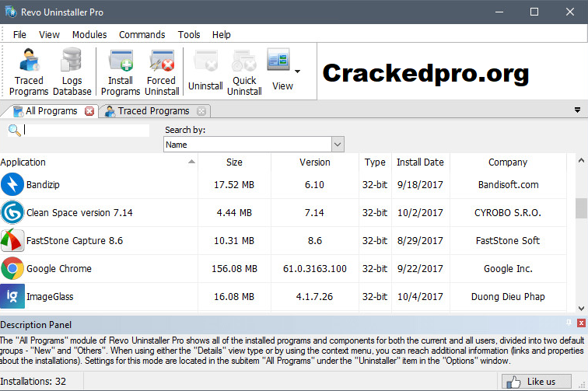This screenshot has width=588, height=391.
Task: Click the Like us button
Action: [536, 382]
